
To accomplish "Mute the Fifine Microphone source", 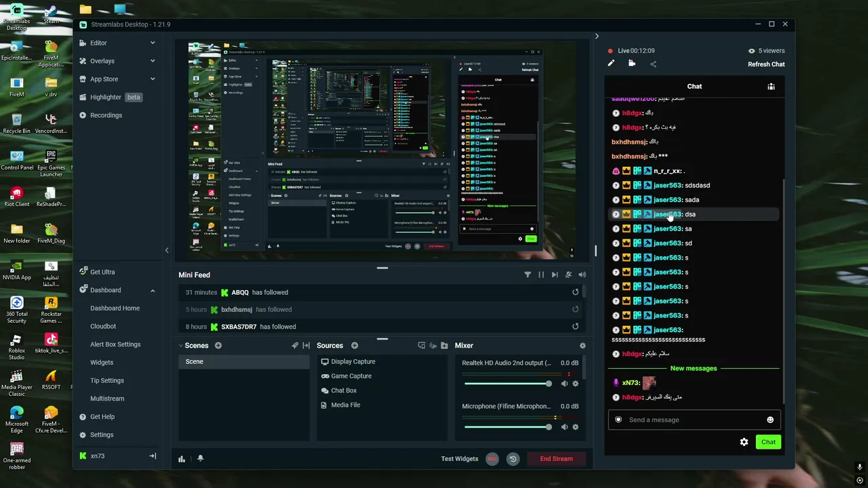I will tap(564, 427).
